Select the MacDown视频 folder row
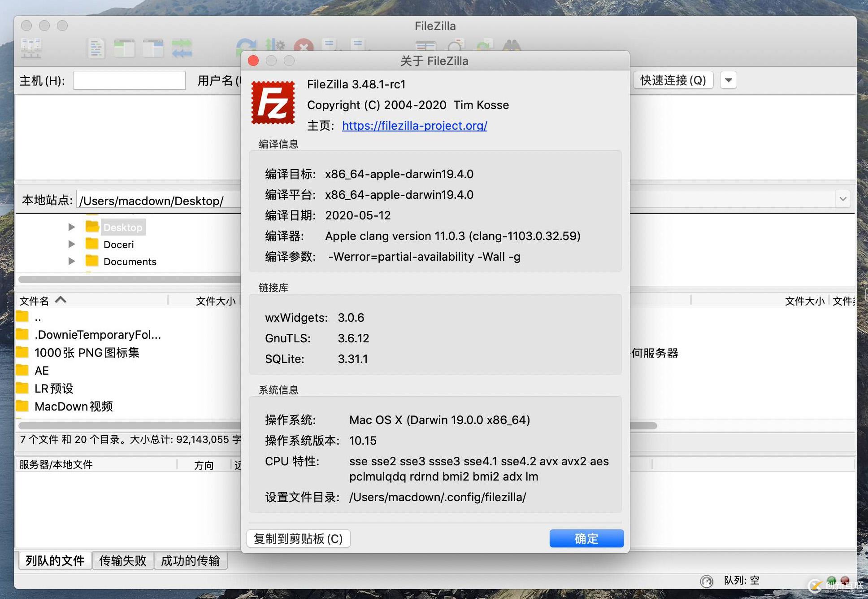 128,407
